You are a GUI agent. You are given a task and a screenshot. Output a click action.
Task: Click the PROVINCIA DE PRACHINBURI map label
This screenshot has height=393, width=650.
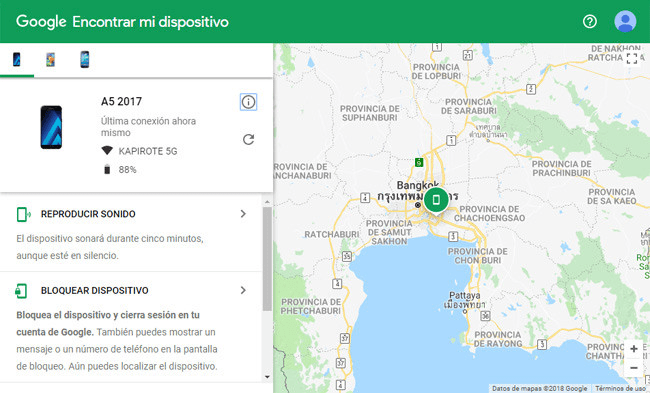[x=562, y=168]
